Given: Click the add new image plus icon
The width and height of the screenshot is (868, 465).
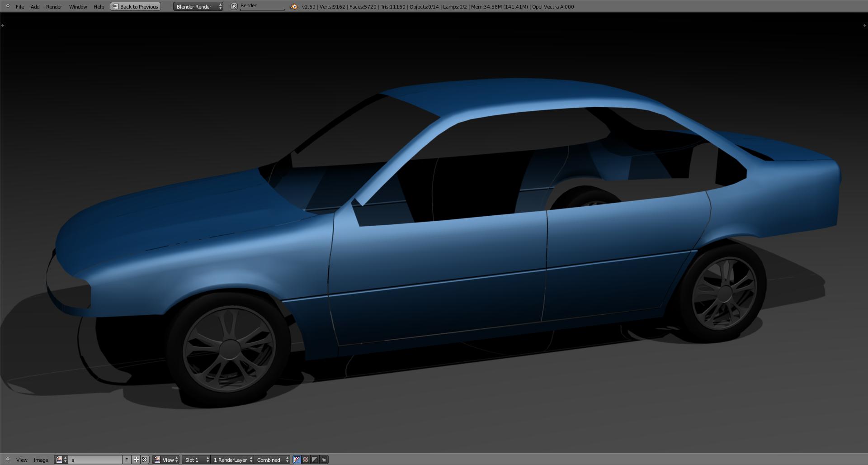Looking at the screenshot, I should coord(136,460).
